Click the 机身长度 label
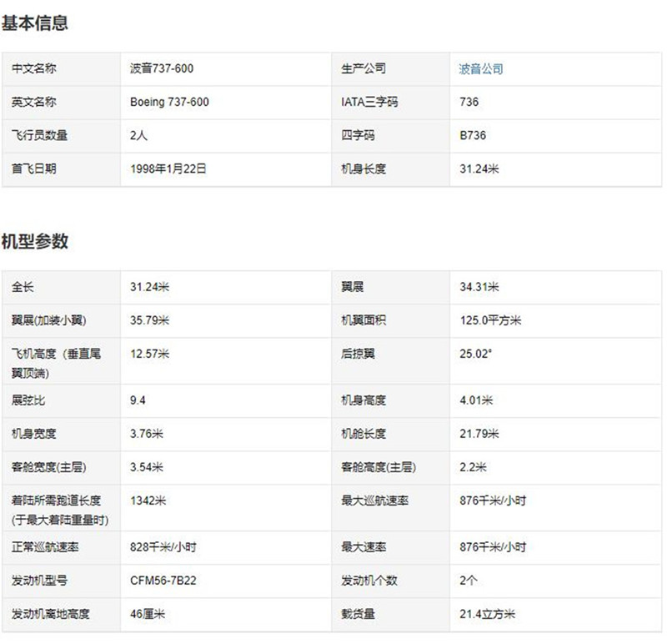The width and height of the screenshot is (667, 644). pyautogui.click(x=364, y=169)
